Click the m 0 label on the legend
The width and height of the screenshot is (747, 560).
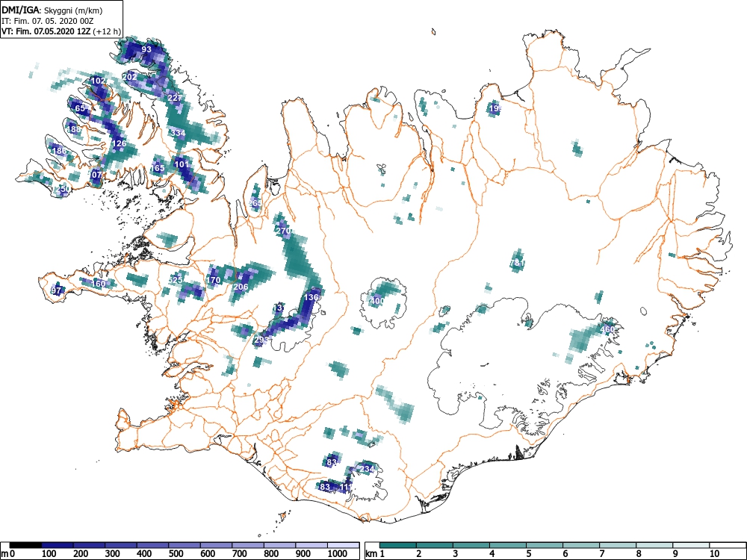point(6,554)
